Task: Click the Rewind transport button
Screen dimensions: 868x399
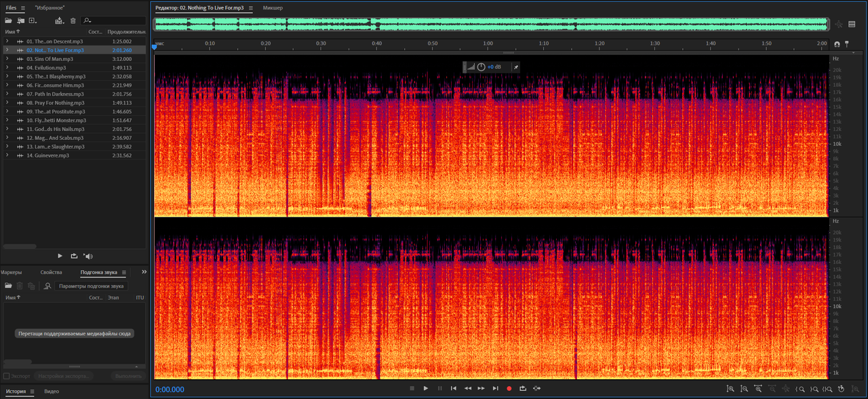Action: [x=467, y=388]
